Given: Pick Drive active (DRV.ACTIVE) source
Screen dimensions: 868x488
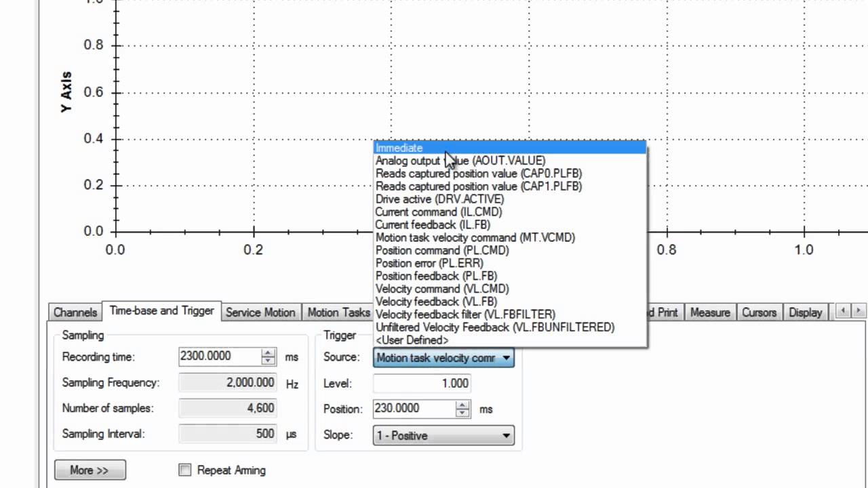Looking at the screenshot, I should point(510,199).
